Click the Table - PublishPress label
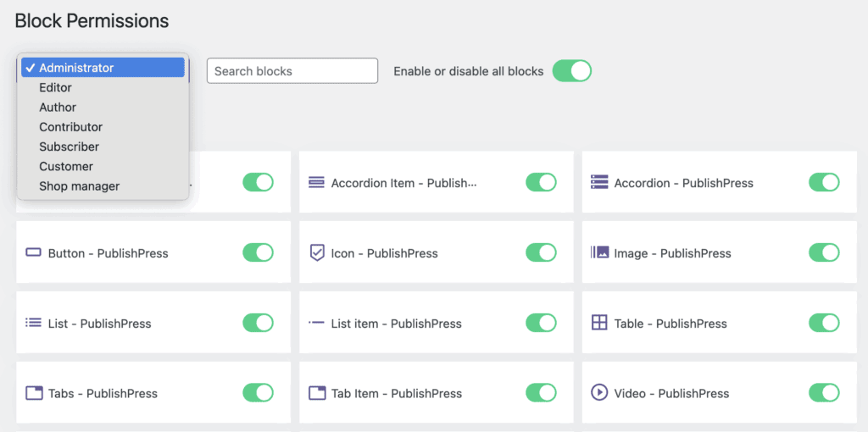Screen dimensions: 868x432 (670, 324)
